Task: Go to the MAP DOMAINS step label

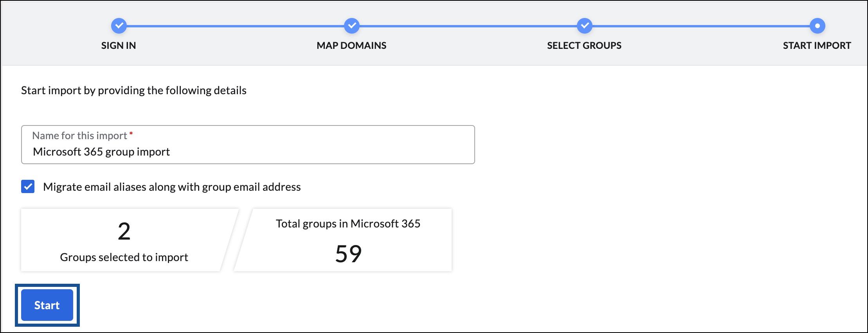Action: click(x=351, y=46)
